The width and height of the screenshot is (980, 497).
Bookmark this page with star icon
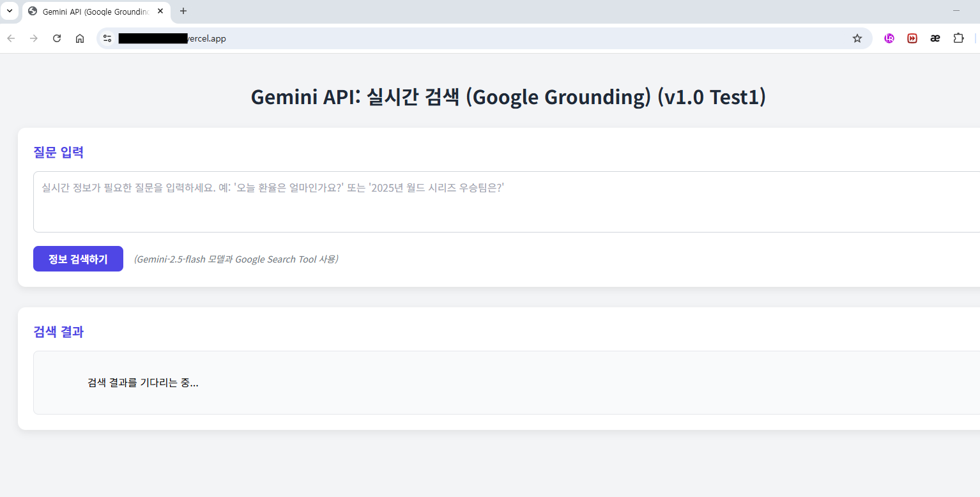(x=857, y=38)
